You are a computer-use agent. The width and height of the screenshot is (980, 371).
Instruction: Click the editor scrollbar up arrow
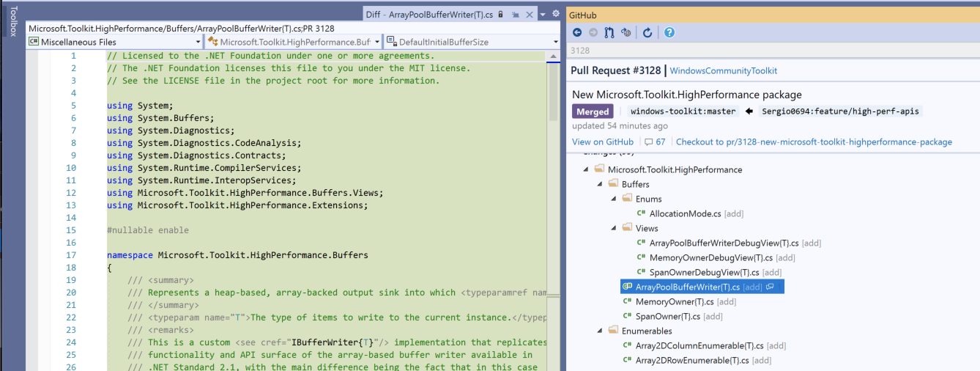(x=554, y=56)
